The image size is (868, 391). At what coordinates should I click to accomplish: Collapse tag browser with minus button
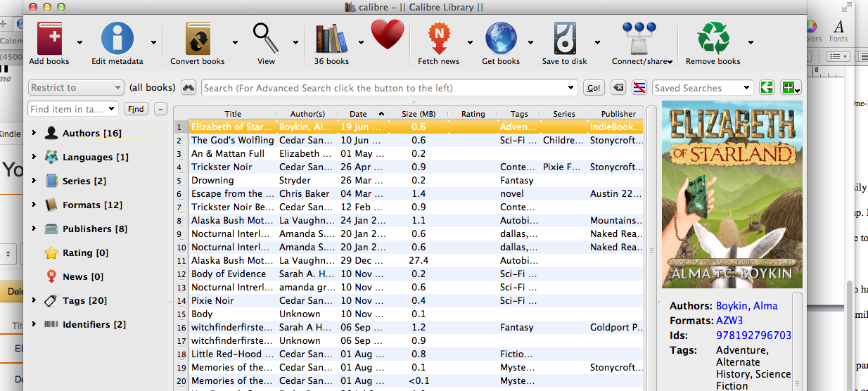coord(160,109)
